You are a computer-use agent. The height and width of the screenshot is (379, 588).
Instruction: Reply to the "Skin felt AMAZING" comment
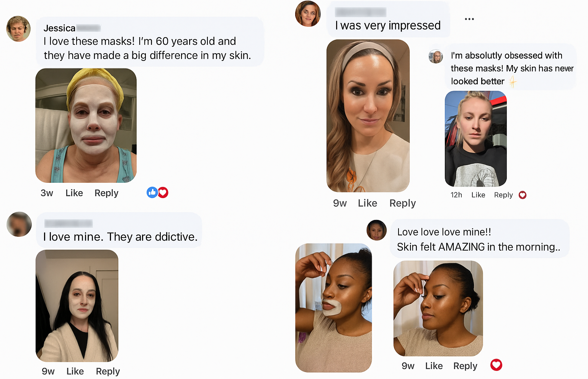465,366
